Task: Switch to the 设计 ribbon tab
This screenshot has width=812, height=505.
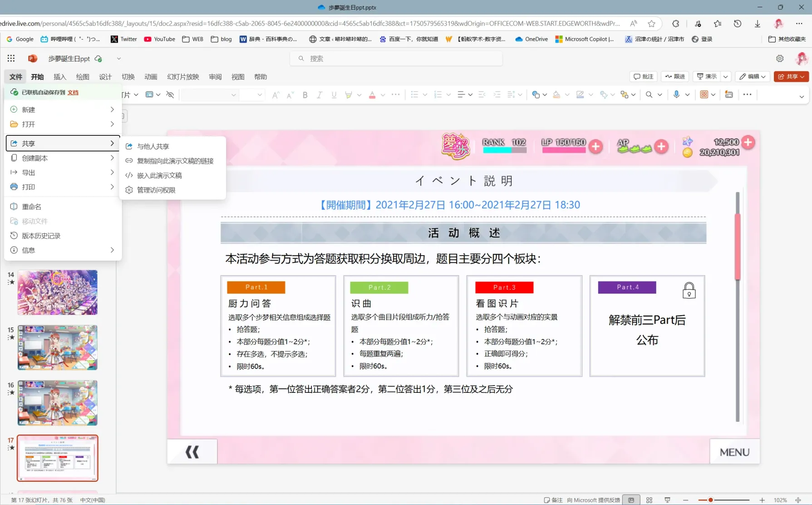Action: pos(105,77)
